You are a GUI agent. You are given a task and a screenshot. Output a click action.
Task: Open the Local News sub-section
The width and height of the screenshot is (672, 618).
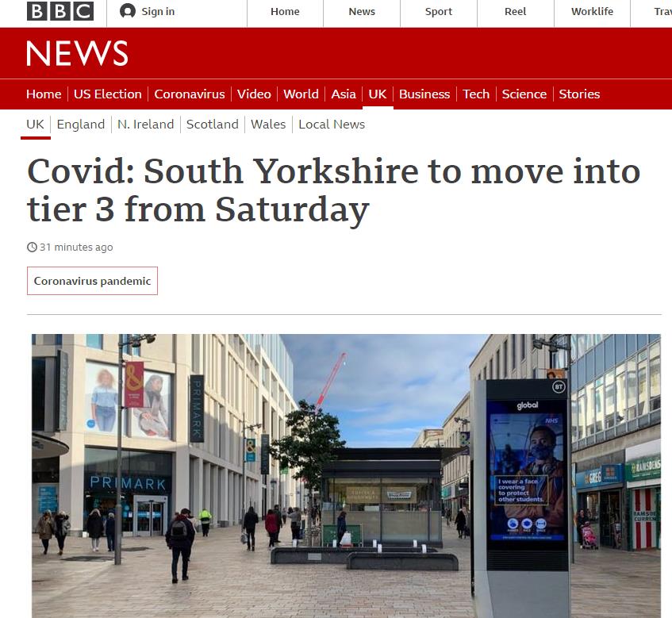coord(332,125)
